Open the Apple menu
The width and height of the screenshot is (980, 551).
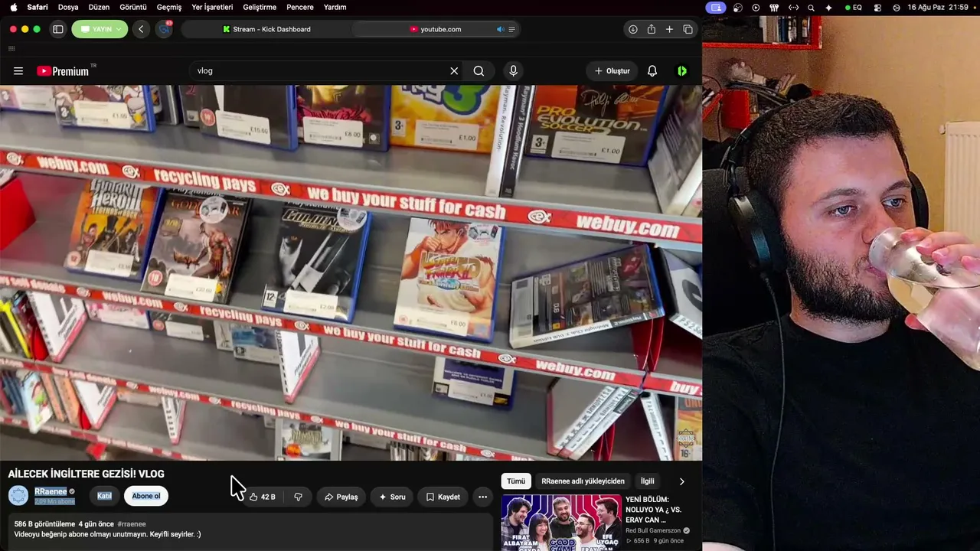pyautogui.click(x=13, y=7)
